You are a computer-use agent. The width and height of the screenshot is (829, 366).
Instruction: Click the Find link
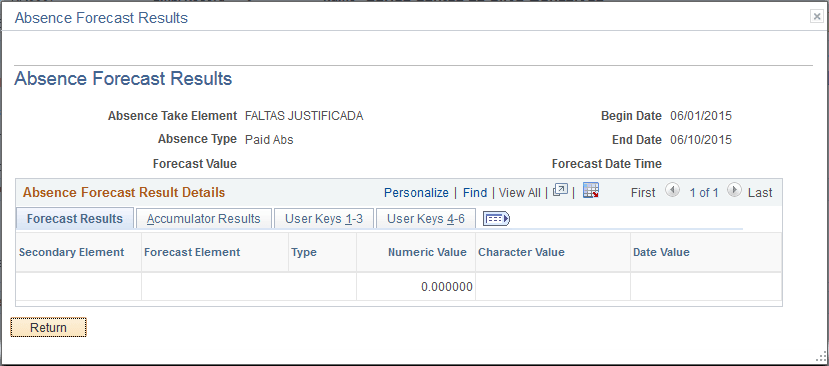tap(475, 193)
